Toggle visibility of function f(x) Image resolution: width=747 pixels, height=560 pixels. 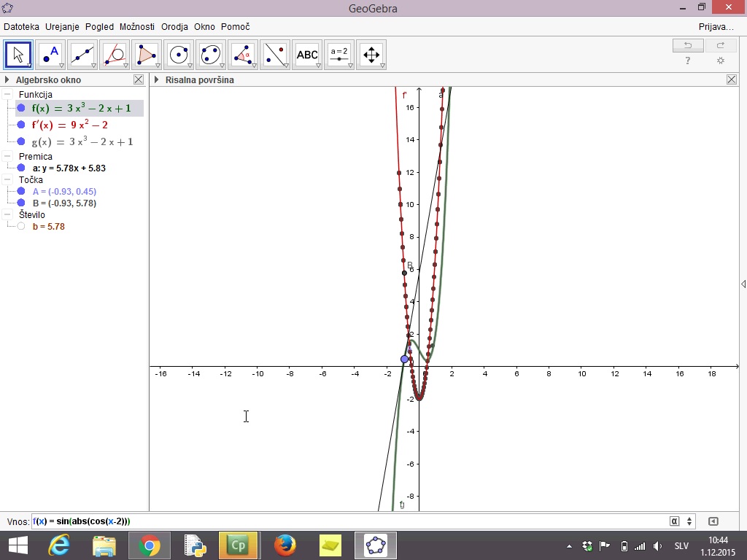click(x=21, y=108)
